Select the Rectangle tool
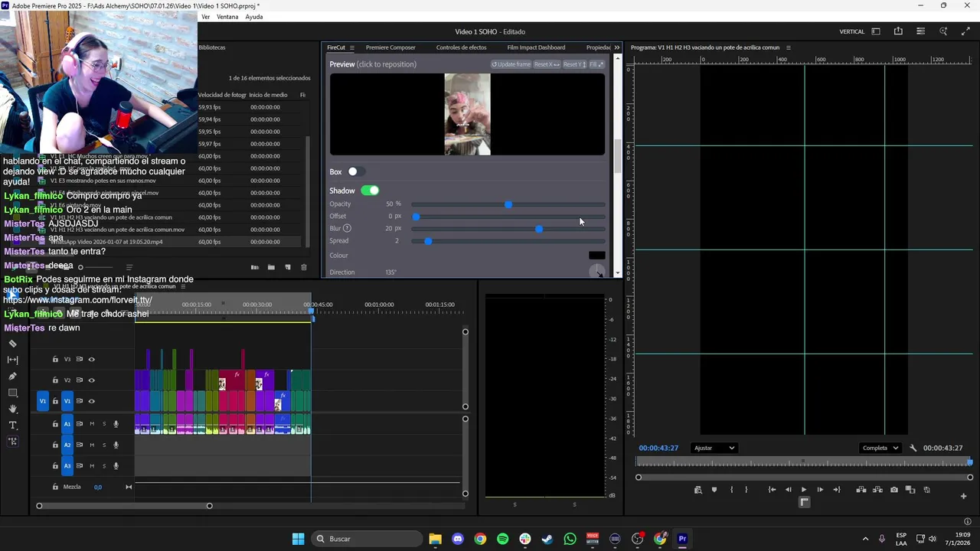The height and width of the screenshot is (551, 980). [x=13, y=393]
